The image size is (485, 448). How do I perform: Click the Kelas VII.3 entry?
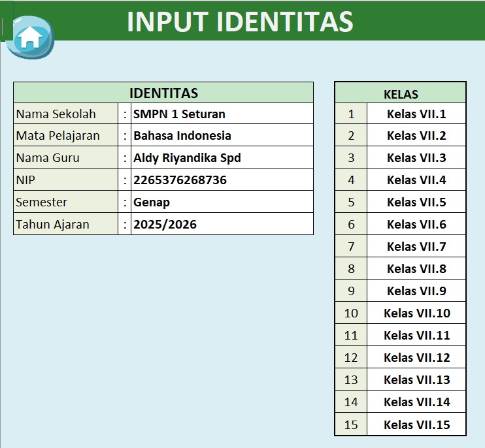click(x=416, y=158)
